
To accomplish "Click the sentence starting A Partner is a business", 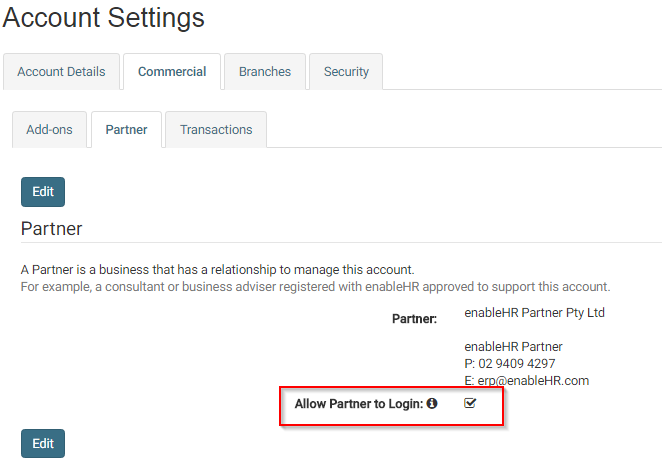I will 217,269.
